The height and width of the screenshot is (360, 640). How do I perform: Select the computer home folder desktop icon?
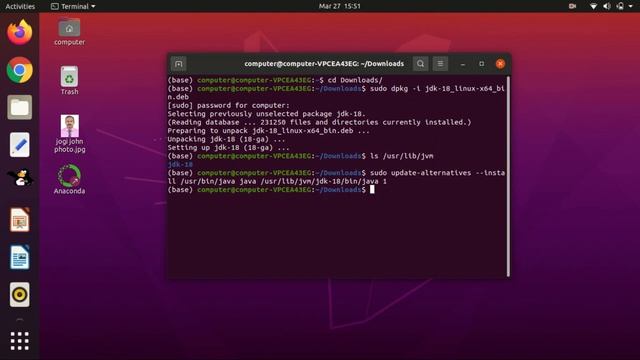click(x=69, y=32)
